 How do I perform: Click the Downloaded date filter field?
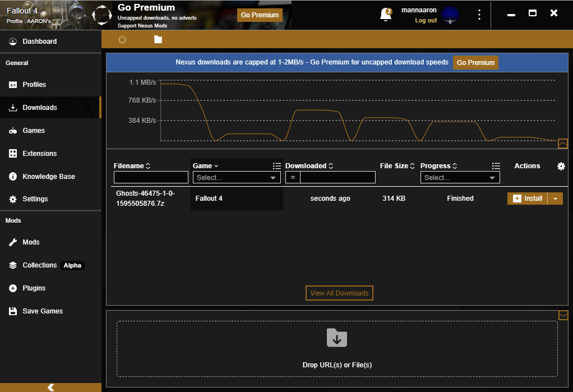coord(338,177)
